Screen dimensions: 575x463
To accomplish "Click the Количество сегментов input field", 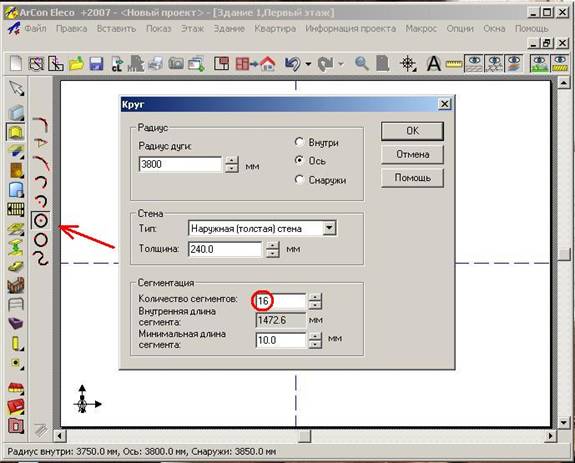I will [280, 301].
